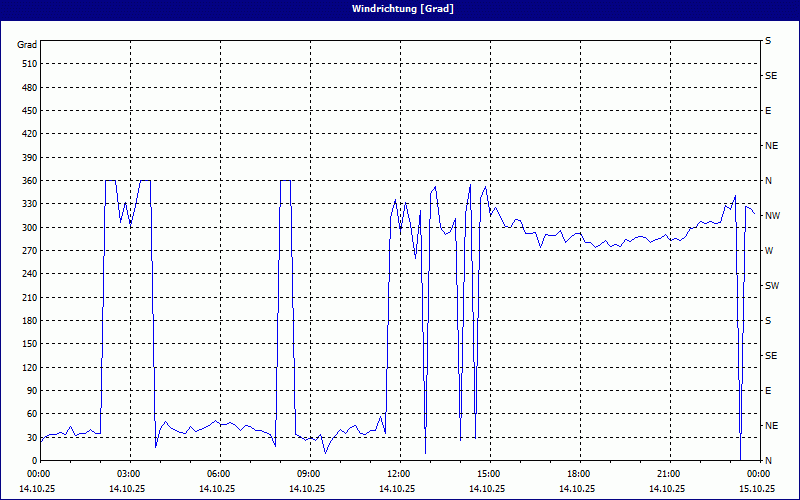Viewport: 800px width, 500px height.
Task: Click the 270 tick on the left axis
Action: (27, 251)
